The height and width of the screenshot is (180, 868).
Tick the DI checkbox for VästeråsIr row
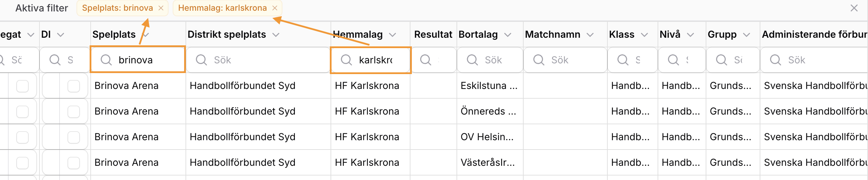click(x=74, y=163)
